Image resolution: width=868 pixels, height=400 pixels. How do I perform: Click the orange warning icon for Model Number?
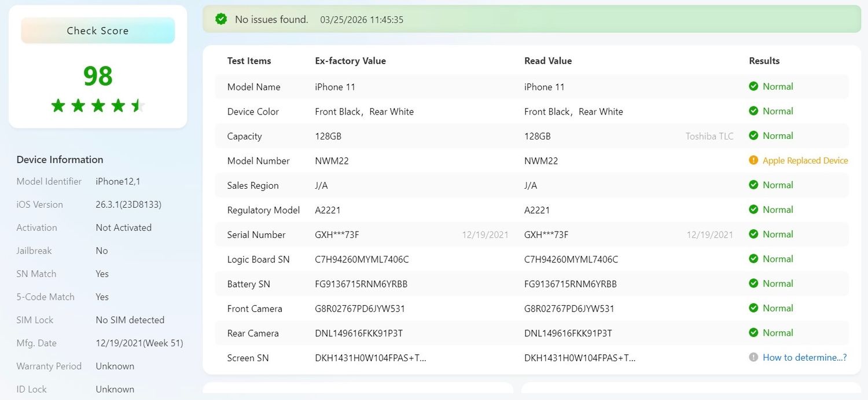[753, 160]
